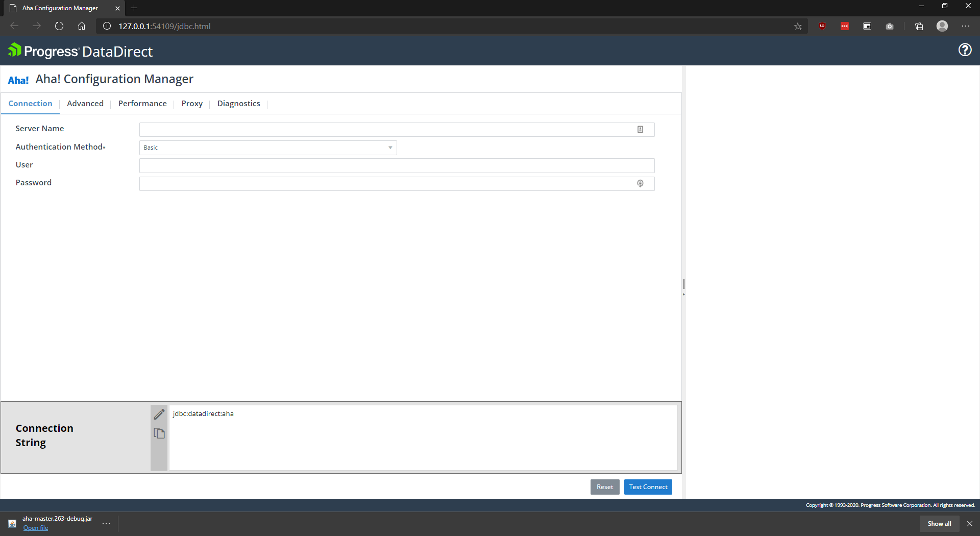Open the browser settings and more menu

966,26
